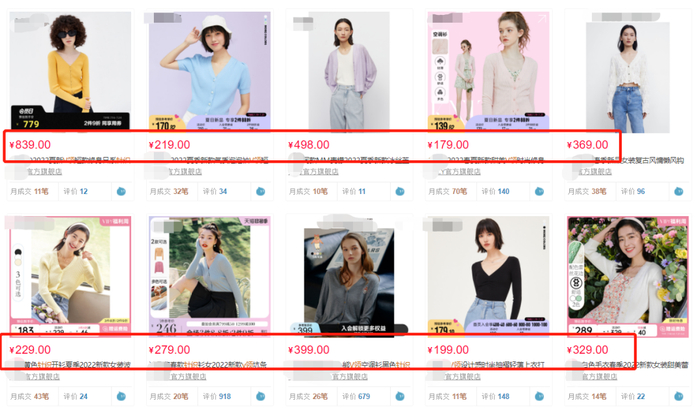Click chat icon on ¥179.00 product card

[539, 192]
